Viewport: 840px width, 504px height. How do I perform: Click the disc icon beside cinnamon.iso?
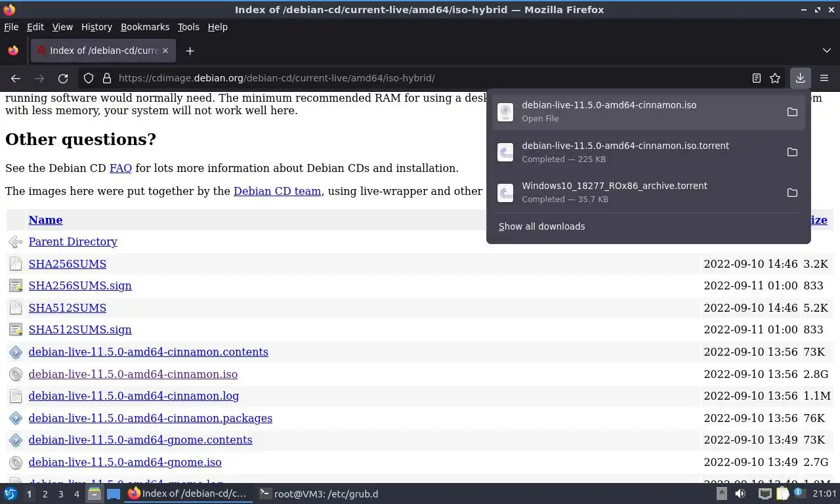coord(16,375)
